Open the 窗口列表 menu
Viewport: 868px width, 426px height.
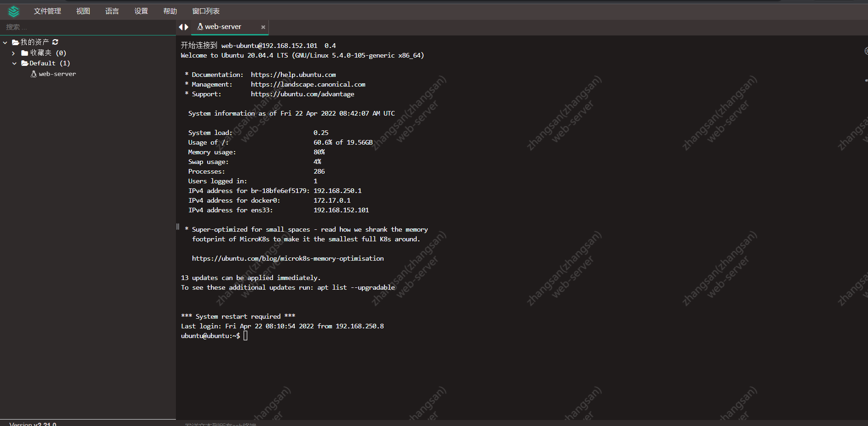pyautogui.click(x=206, y=11)
